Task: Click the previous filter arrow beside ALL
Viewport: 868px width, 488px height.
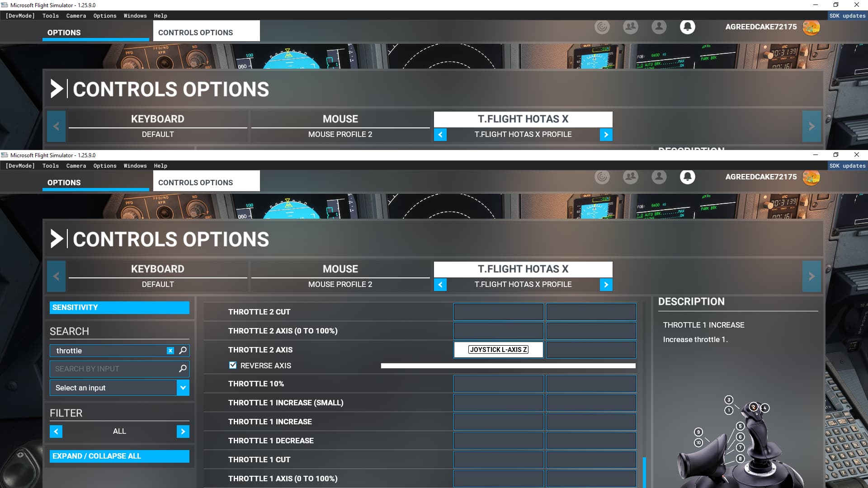Action: [56, 432]
